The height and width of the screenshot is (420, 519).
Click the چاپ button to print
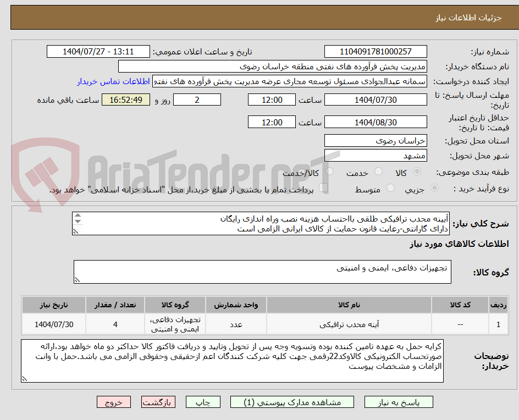click(203, 402)
